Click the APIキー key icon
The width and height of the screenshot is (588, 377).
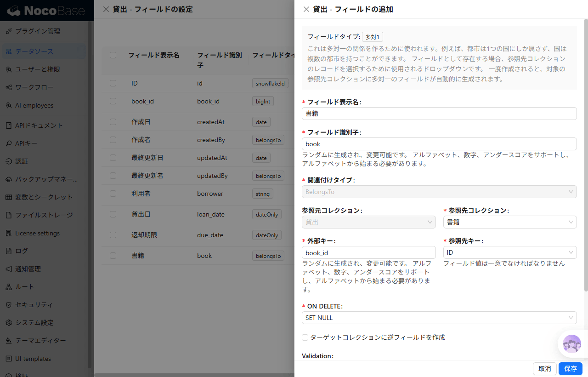tap(9, 143)
